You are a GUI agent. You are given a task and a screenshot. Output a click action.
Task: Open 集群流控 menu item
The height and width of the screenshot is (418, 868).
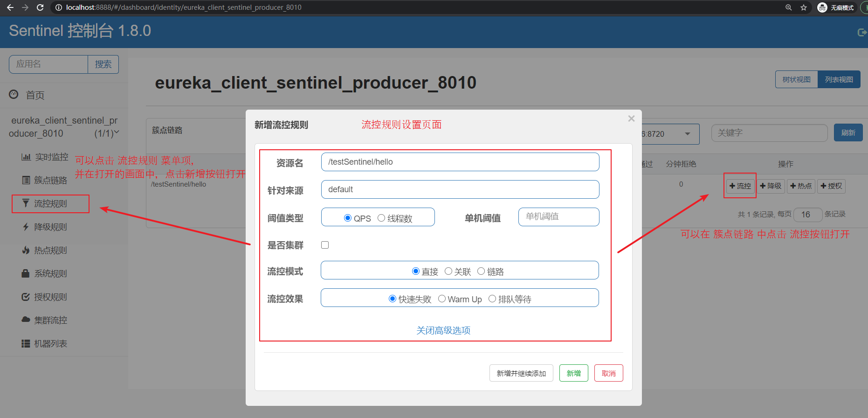51,320
